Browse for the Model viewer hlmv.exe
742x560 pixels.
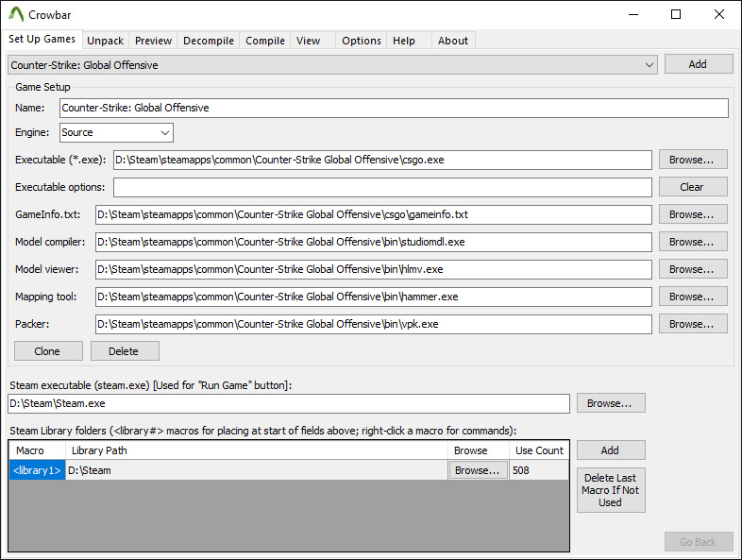693,269
